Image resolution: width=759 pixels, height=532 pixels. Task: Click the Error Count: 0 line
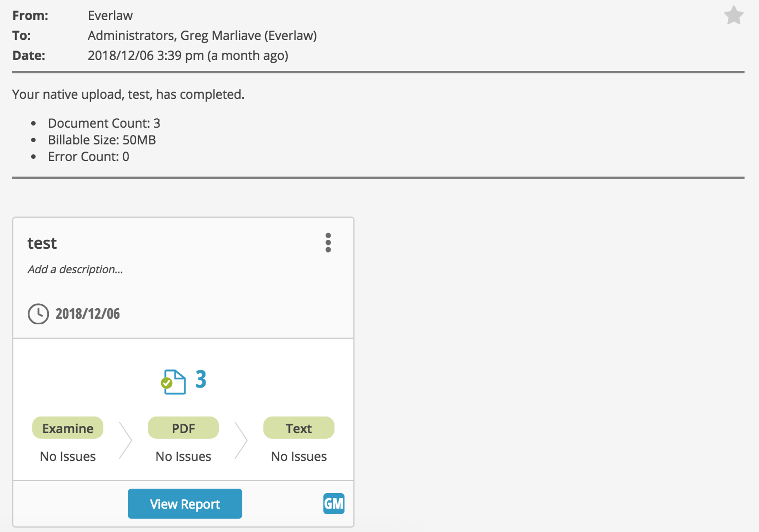pyautogui.click(x=88, y=157)
